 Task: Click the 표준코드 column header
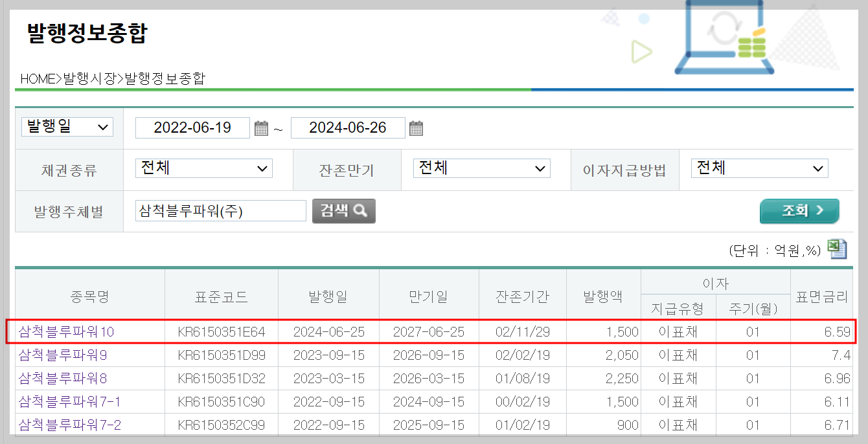point(222,296)
